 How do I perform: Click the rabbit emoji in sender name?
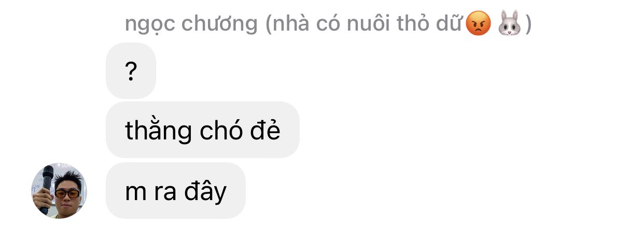509,23
